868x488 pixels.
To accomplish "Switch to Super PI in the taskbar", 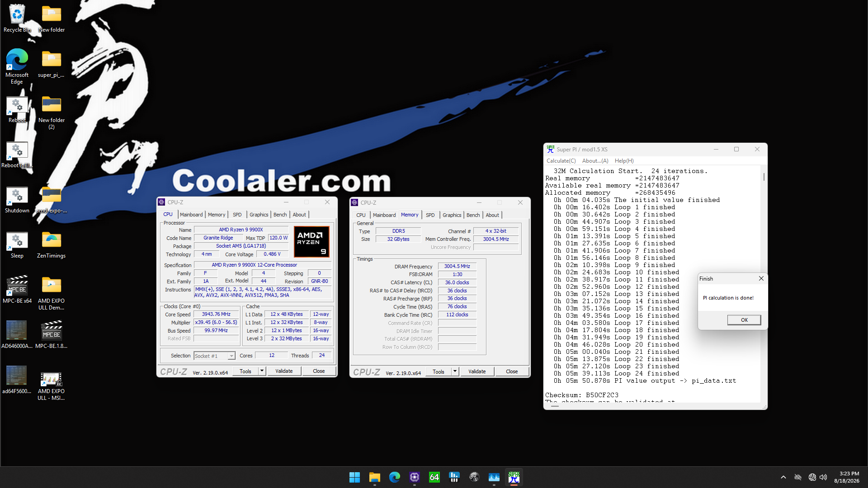I will [x=514, y=477].
